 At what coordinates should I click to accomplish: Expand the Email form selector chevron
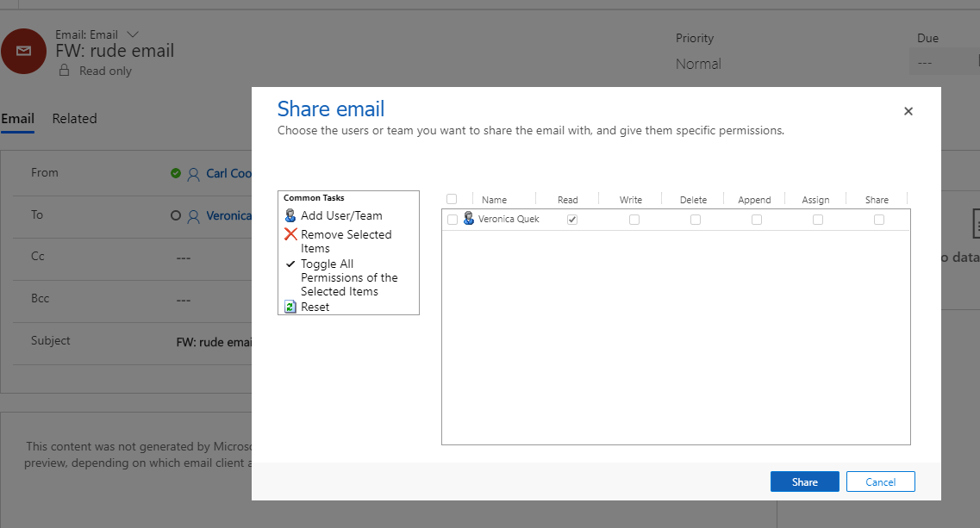(x=133, y=34)
